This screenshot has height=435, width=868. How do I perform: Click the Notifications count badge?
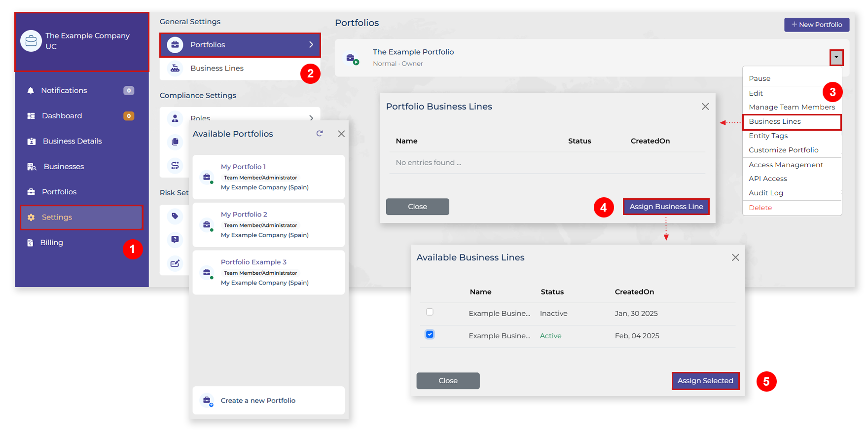coord(129,91)
